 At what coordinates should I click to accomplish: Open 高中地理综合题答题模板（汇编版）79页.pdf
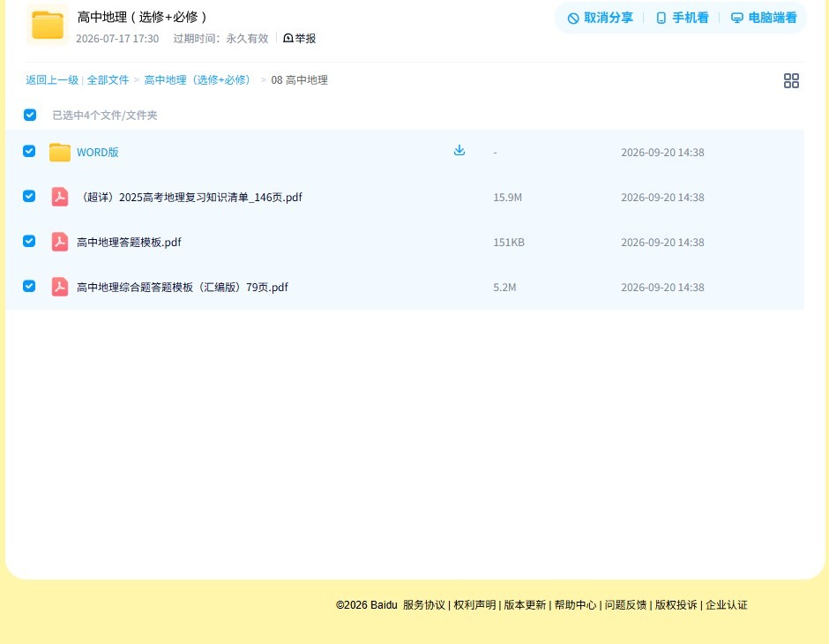183,287
